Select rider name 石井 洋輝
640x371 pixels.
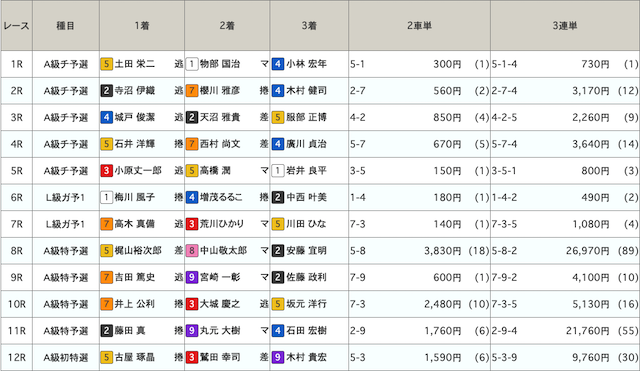coord(135,144)
